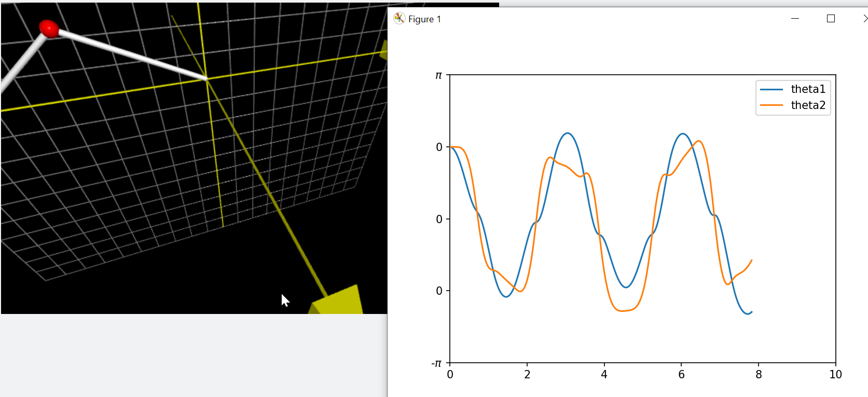Click the blue line swatch in legend
Screen dimensions: 868x397
771,89
